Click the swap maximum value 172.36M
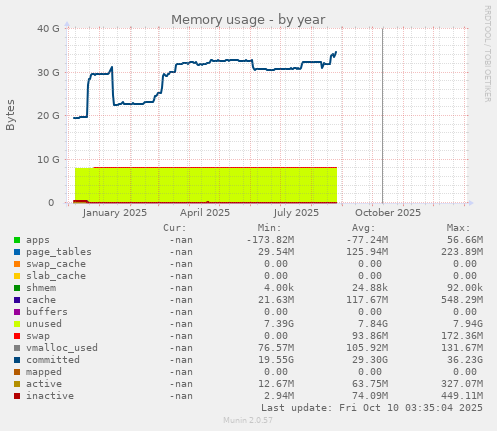The width and height of the screenshot is (497, 431). [x=462, y=336]
